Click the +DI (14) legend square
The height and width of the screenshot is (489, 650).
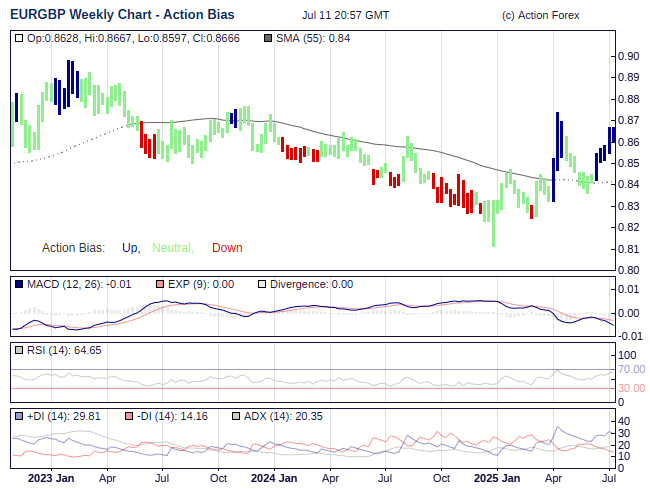[x=20, y=416]
